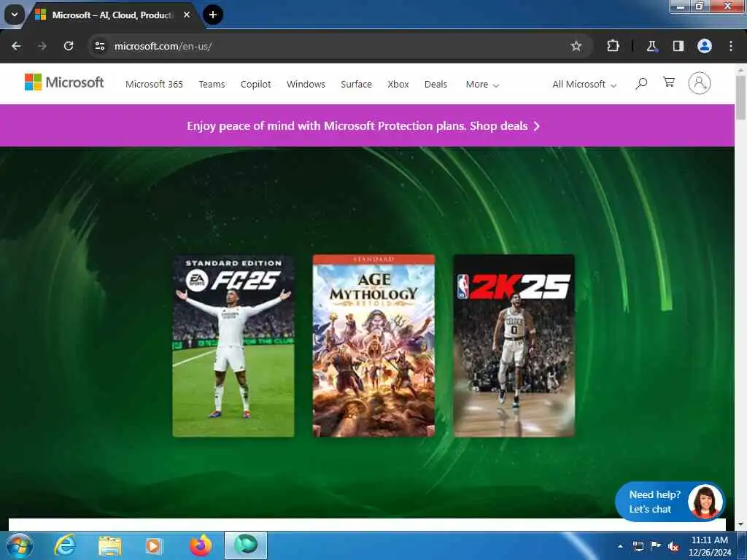This screenshot has height=560, width=747.
Task: Click the page vertical scrollbar thumb
Action: pyautogui.click(x=741, y=97)
